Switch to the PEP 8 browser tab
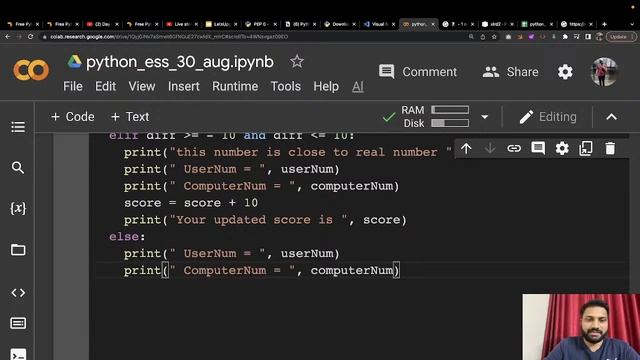The image size is (640, 360). (260, 24)
